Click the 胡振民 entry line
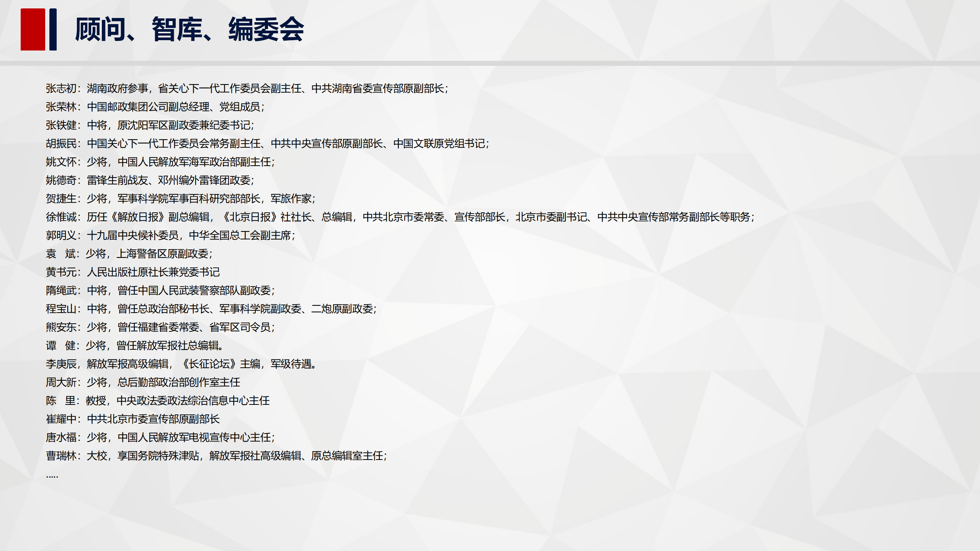980x551 pixels. click(268, 143)
